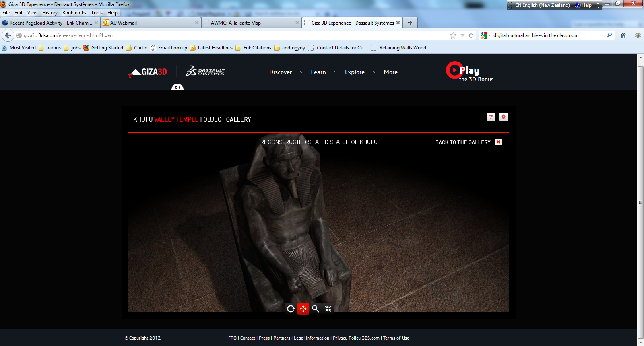644x346 pixels.
Task: Open the Learn navigation item
Action: 318,72
